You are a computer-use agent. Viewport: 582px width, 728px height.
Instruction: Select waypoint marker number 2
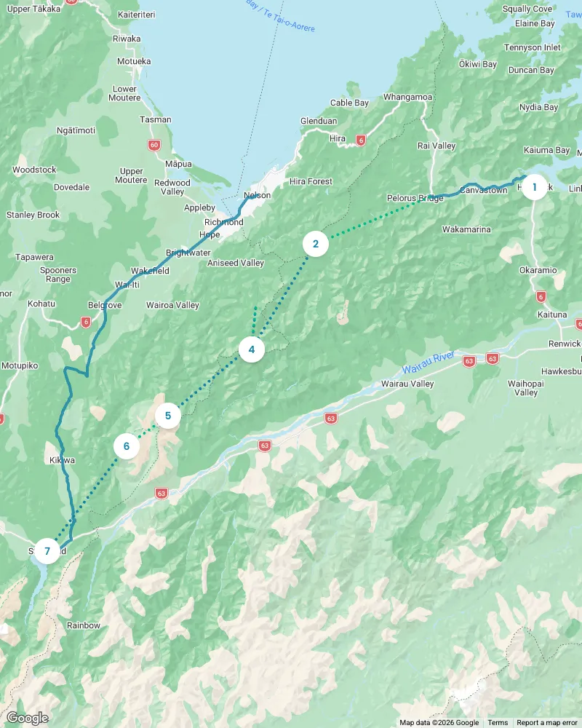click(x=316, y=244)
